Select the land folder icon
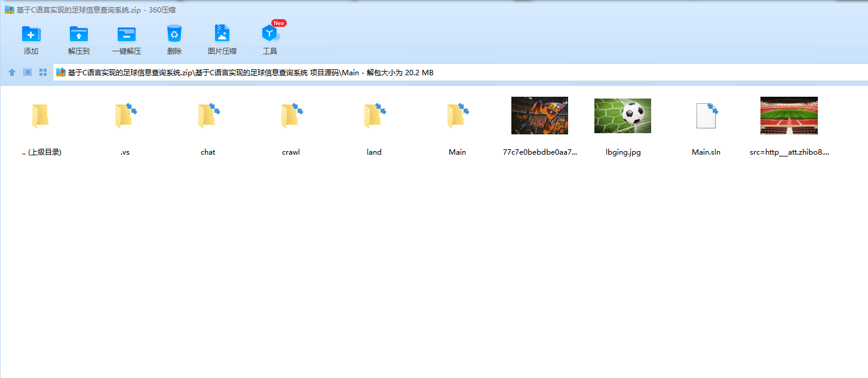868x378 pixels. (374, 116)
